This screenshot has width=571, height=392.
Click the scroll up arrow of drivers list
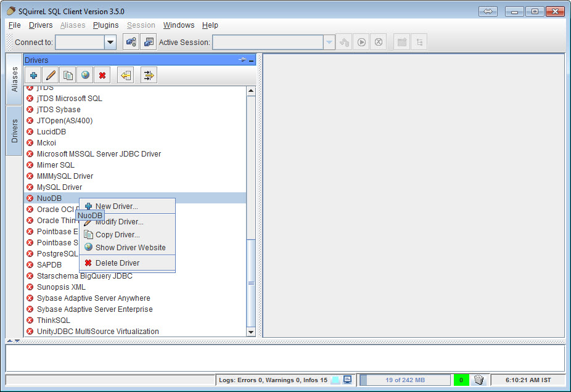pos(251,91)
